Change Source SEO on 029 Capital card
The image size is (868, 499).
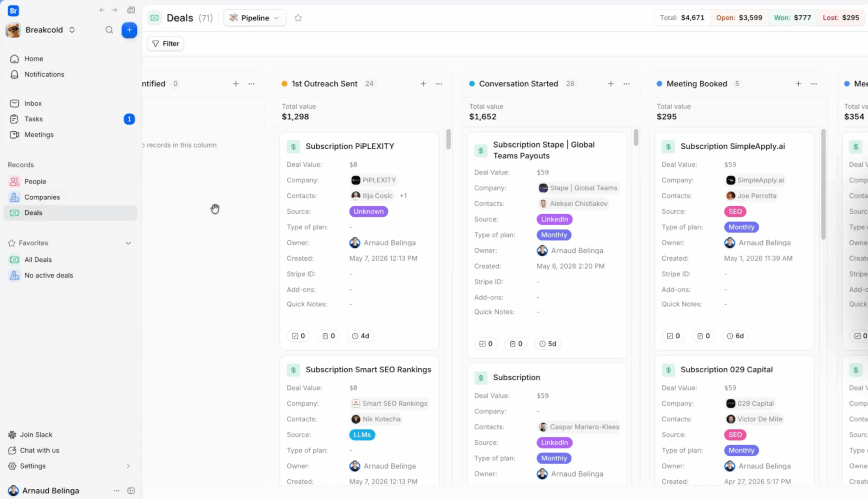tap(735, 435)
